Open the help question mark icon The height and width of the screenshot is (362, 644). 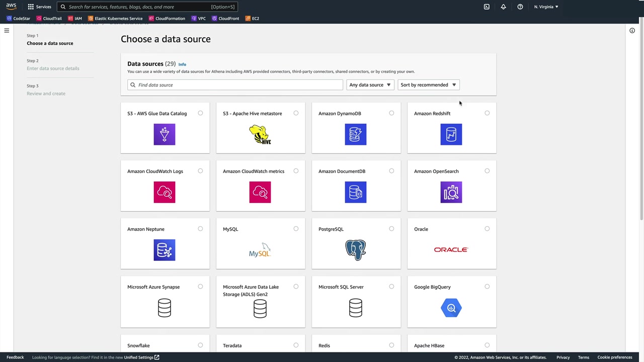[x=520, y=7]
